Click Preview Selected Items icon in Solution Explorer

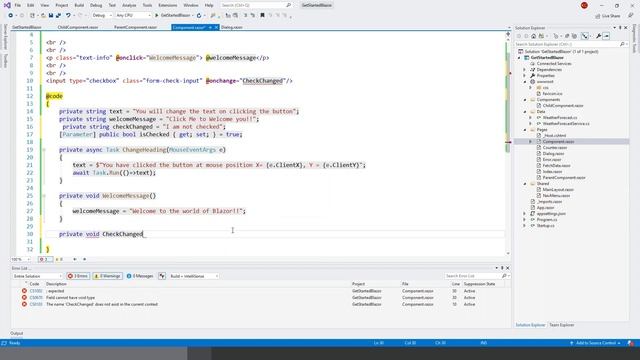coord(606,36)
